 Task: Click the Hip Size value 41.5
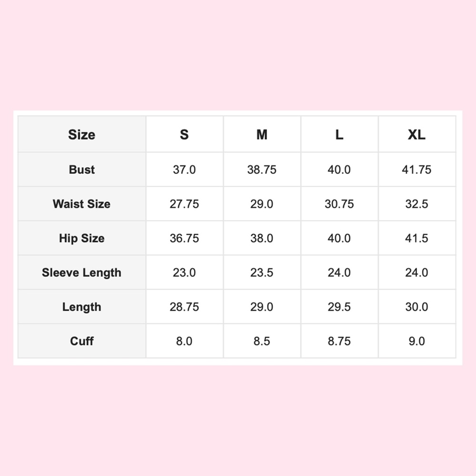[x=416, y=238]
